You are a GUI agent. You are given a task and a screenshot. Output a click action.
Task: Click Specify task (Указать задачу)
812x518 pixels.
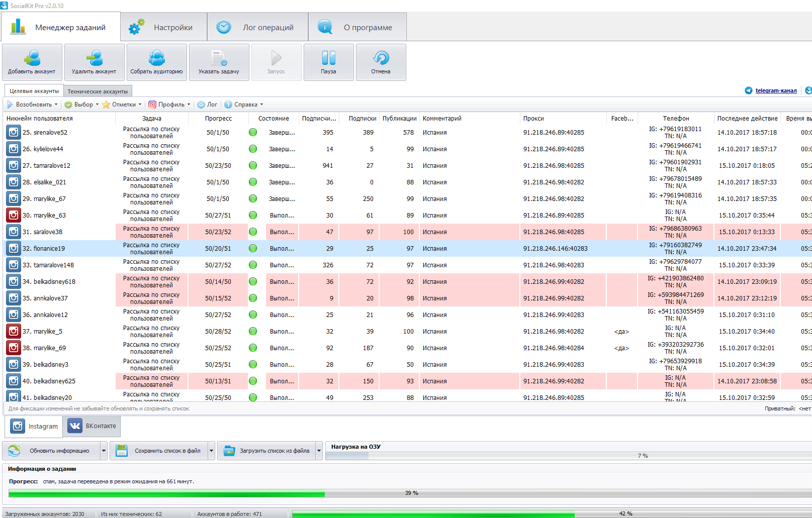tap(219, 62)
